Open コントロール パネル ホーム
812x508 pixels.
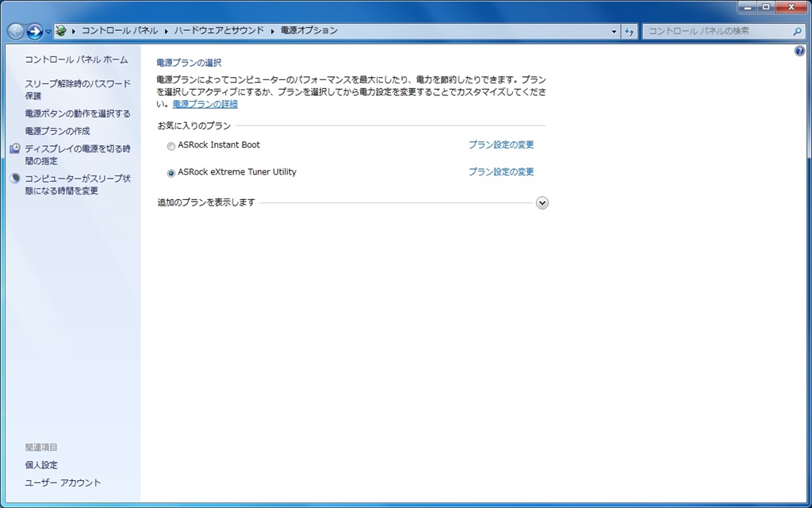[76, 60]
